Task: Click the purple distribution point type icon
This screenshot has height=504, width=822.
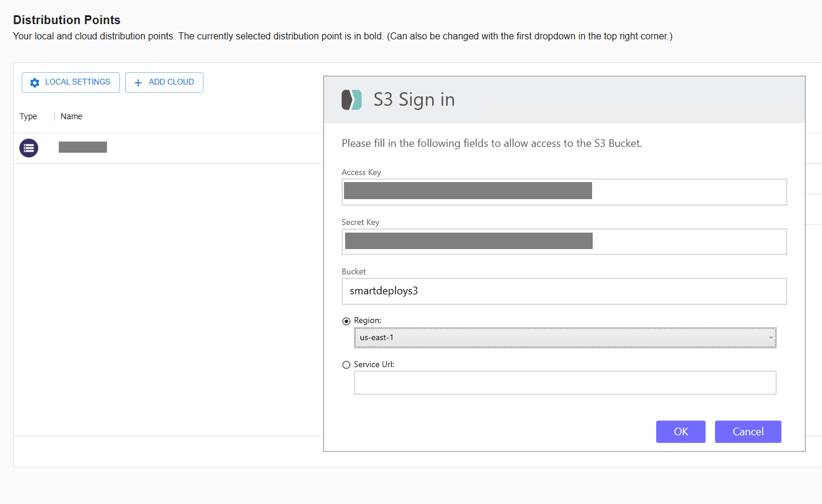Action: click(x=29, y=148)
